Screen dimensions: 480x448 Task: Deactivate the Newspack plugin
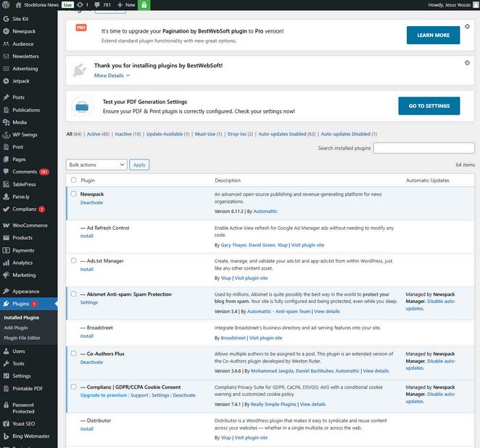pyautogui.click(x=92, y=202)
